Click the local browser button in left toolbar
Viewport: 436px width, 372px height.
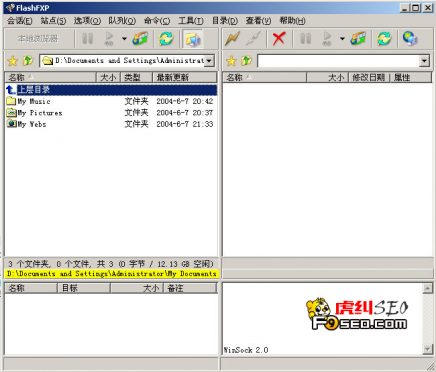[38, 39]
